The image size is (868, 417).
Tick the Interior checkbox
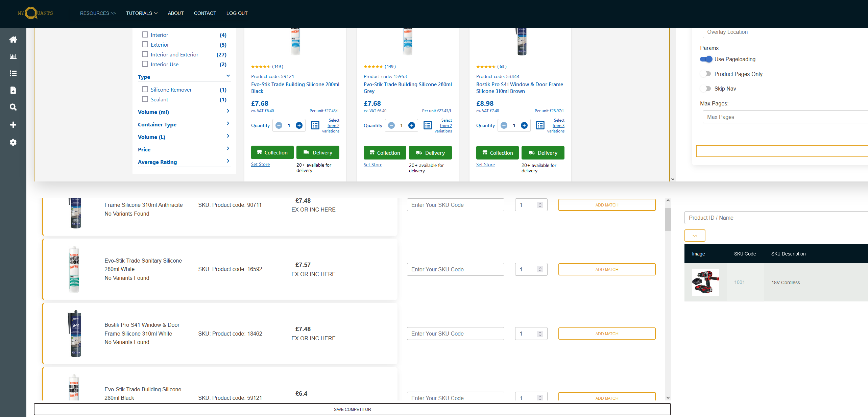(x=145, y=34)
